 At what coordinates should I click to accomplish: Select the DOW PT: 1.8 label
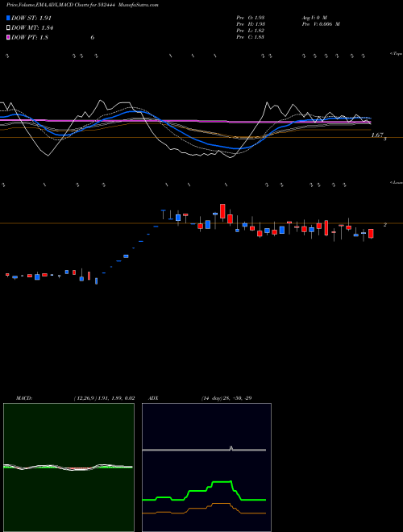30,38
